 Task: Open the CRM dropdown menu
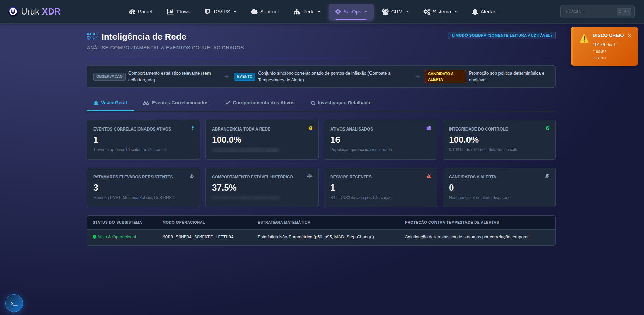click(395, 12)
